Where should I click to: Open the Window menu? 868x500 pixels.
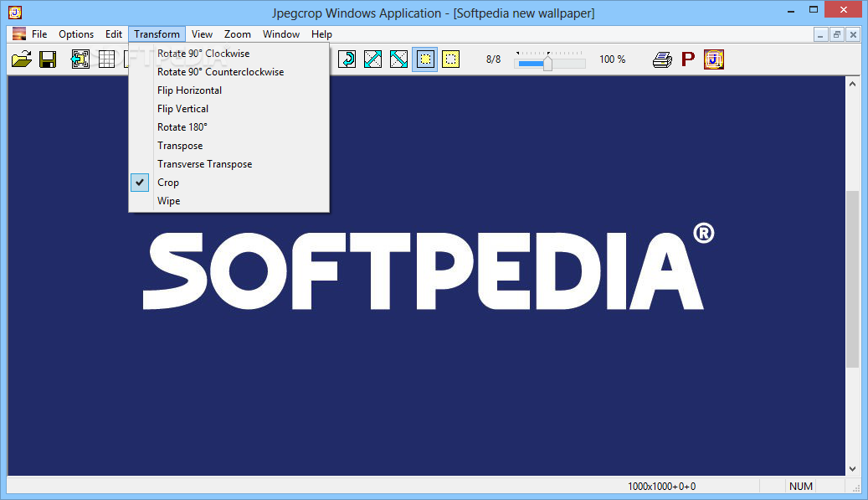(x=281, y=34)
